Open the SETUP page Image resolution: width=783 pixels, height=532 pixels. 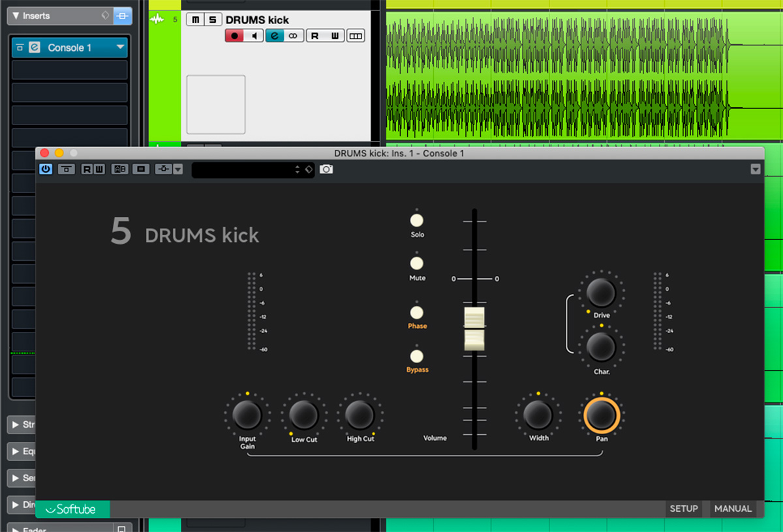[x=684, y=509]
